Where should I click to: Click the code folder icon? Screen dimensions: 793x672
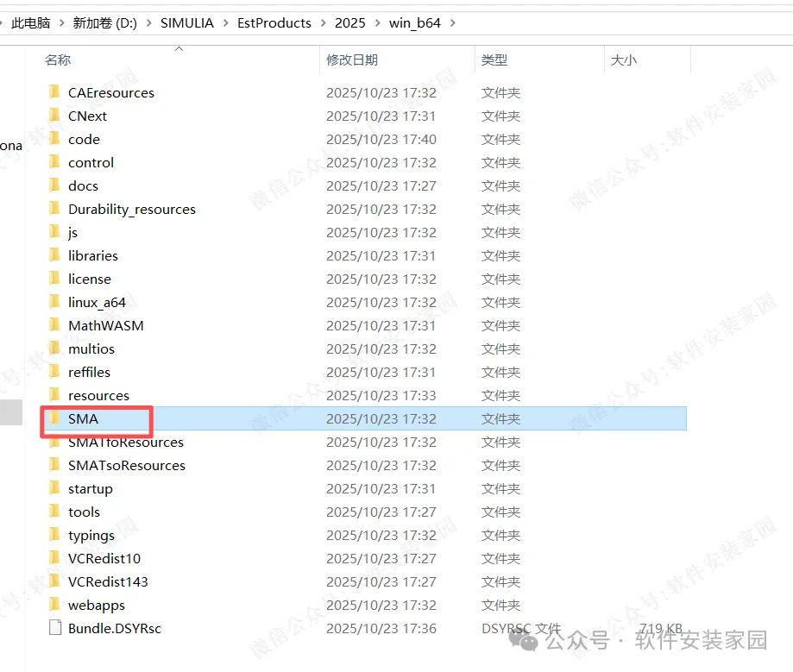pyautogui.click(x=54, y=139)
